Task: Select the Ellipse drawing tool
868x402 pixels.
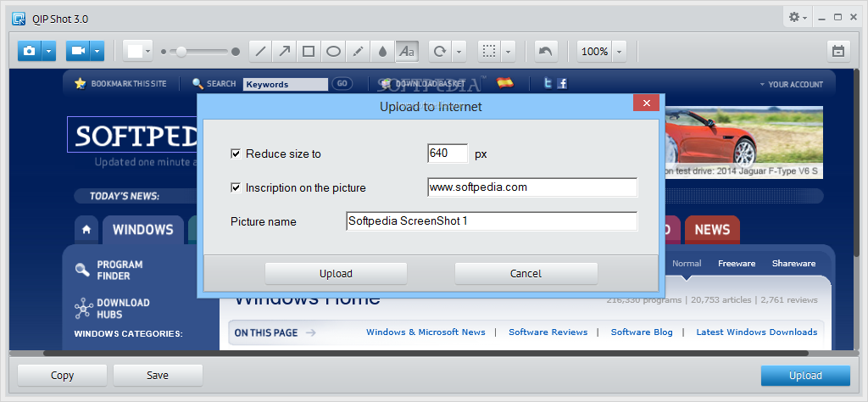Action: point(332,51)
